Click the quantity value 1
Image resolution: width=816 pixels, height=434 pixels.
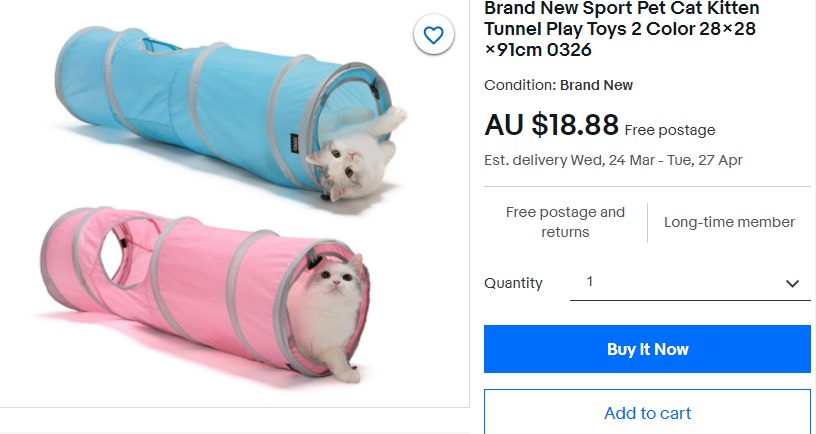pyautogui.click(x=590, y=282)
